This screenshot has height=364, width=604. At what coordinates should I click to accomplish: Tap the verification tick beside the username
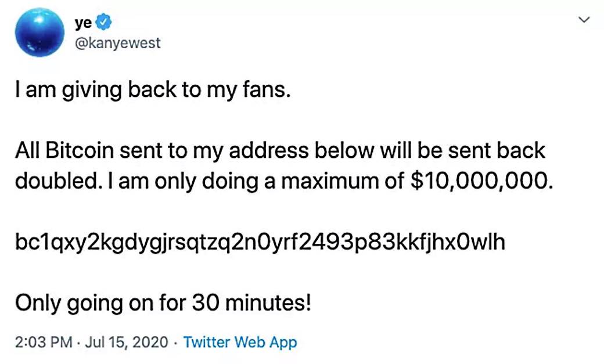102,22
